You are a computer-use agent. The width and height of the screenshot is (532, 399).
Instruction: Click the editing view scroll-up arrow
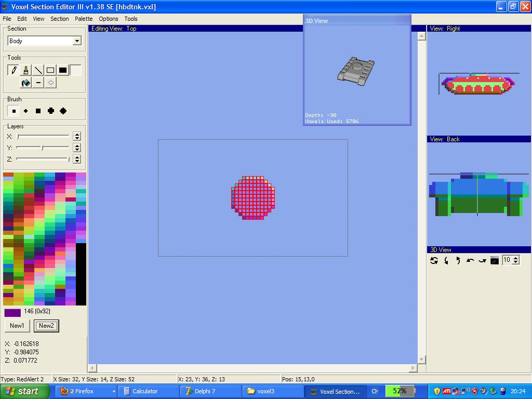(421, 36)
